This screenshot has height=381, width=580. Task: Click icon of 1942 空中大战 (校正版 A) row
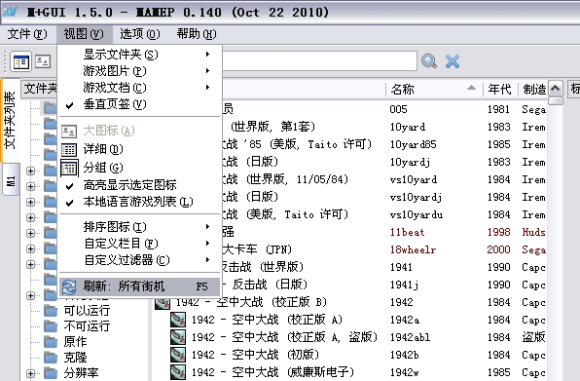[178, 320]
